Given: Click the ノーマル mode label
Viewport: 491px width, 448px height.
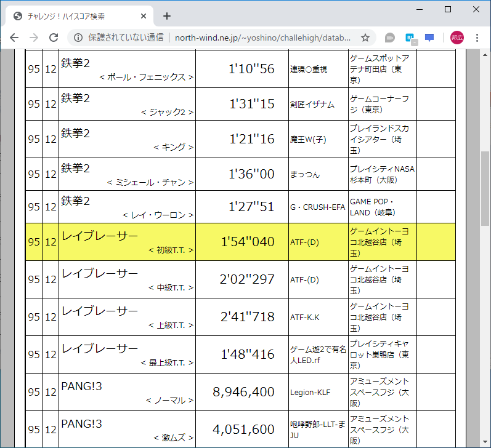Looking at the screenshot, I should coord(169,401).
